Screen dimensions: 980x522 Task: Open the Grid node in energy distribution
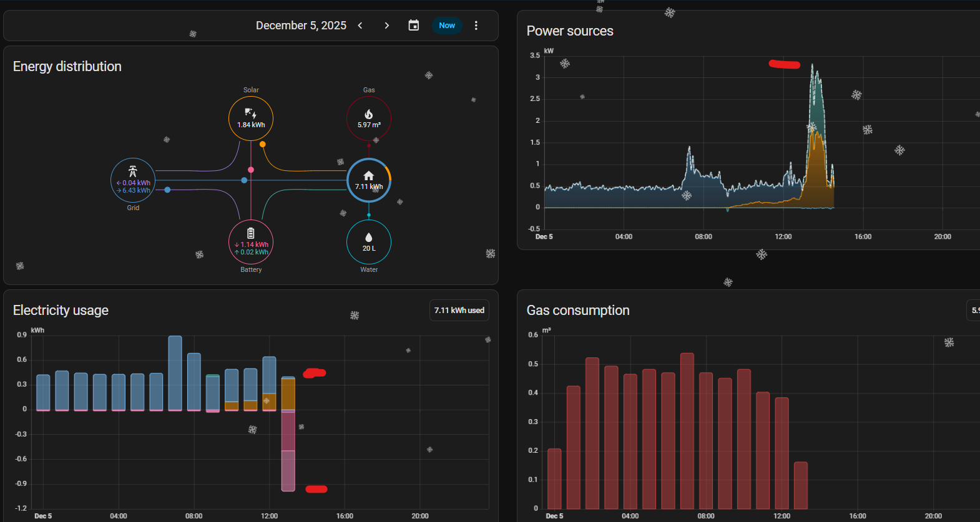[x=133, y=180]
